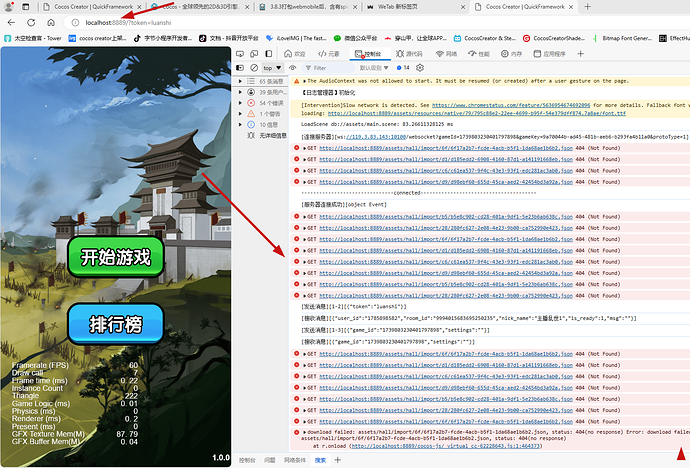This screenshot has width=690, height=468.
Task: Click the browser reload page icon
Action: [x=31, y=22]
